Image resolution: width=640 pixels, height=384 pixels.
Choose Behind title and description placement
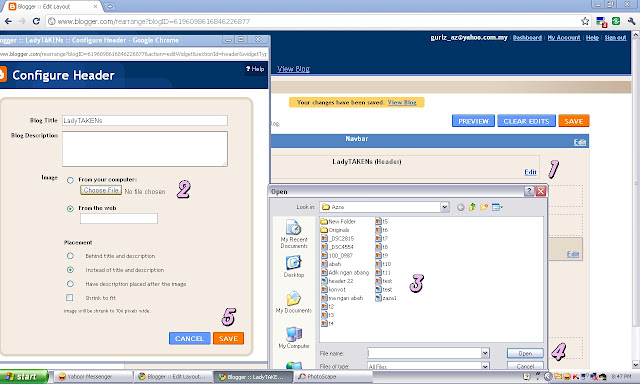(x=70, y=256)
